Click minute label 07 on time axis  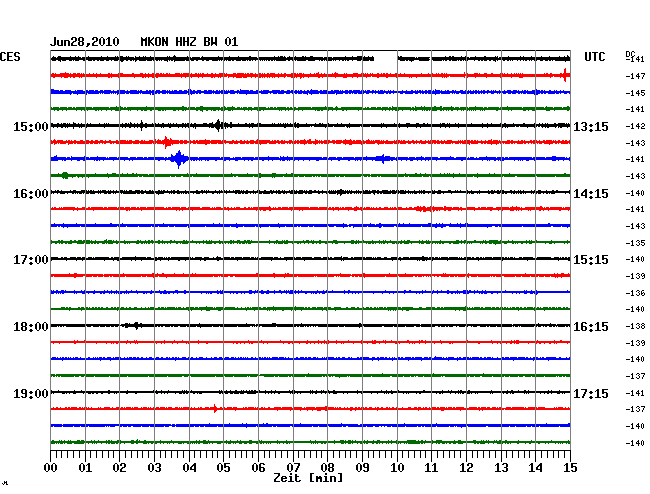click(x=293, y=468)
